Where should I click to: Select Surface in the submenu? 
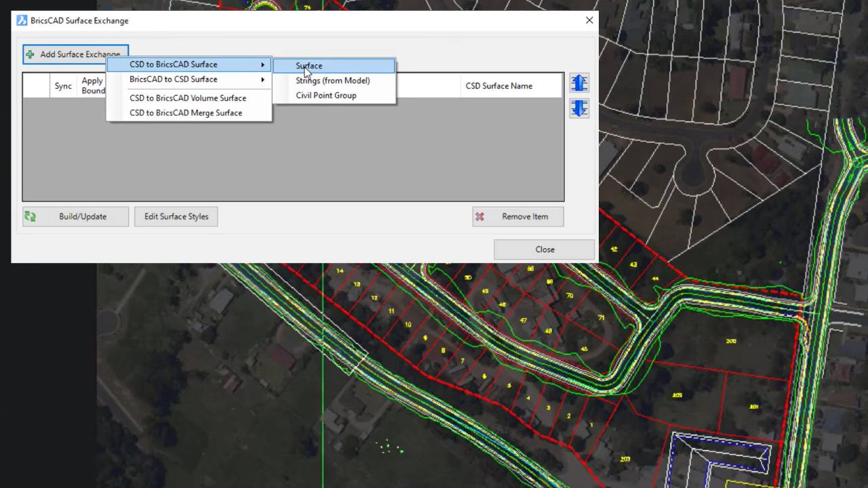[x=334, y=66]
